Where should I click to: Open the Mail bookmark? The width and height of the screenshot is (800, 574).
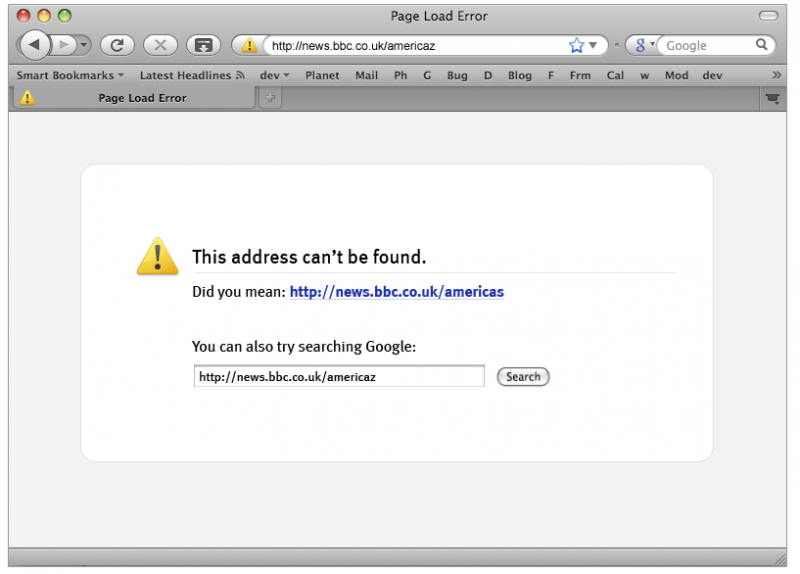click(x=366, y=76)
